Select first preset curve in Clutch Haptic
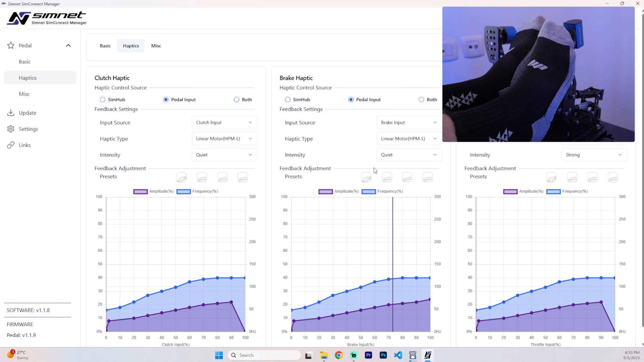644x362 pixels. (181, 177)
